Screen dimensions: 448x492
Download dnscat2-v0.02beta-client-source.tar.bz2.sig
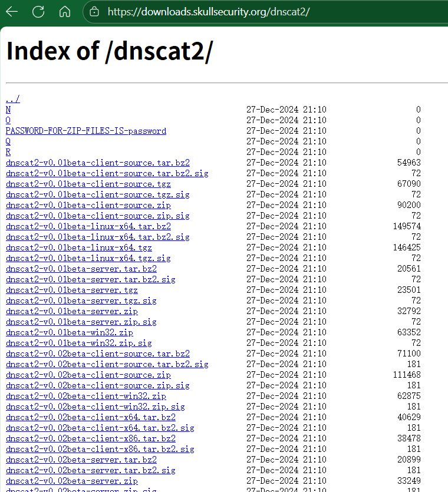pyautogui.click(x=107, y=364)
